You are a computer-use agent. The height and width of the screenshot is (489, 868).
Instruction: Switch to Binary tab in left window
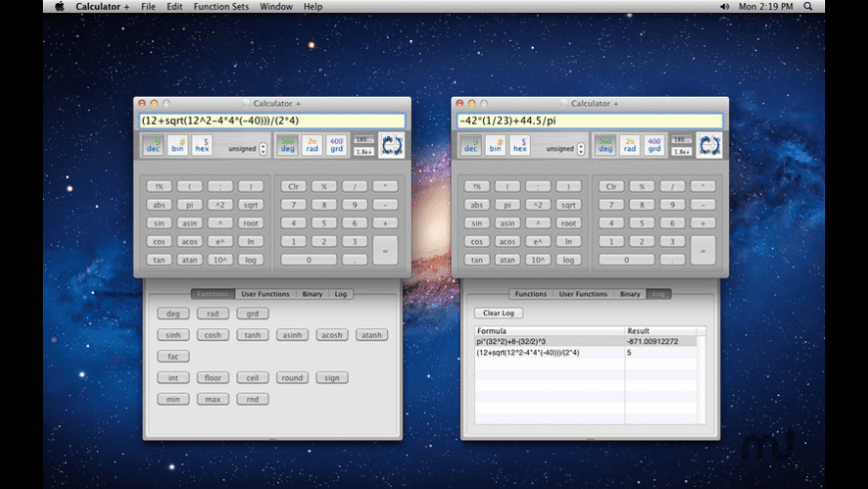coord(312,294)
